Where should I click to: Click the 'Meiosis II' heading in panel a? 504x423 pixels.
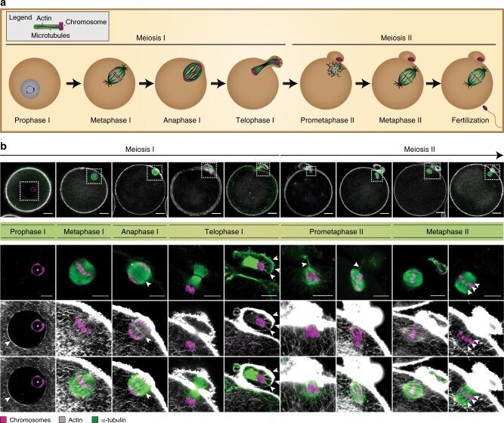(396, 38)
